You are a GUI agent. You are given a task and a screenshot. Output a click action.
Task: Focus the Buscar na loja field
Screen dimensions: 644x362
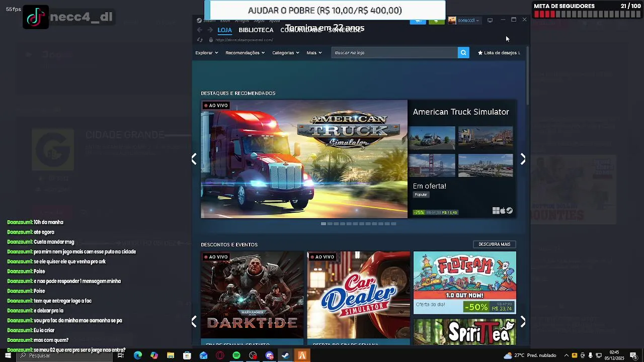394,52
